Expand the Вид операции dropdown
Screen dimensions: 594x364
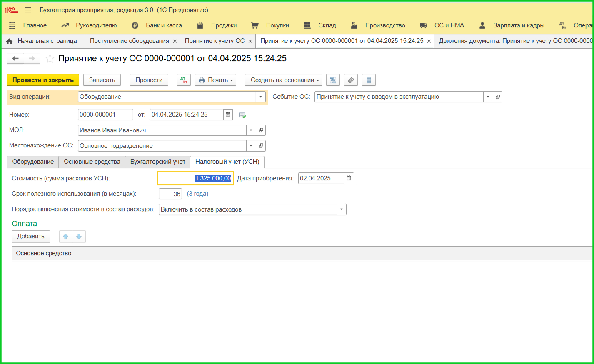[x=260, y=97]
